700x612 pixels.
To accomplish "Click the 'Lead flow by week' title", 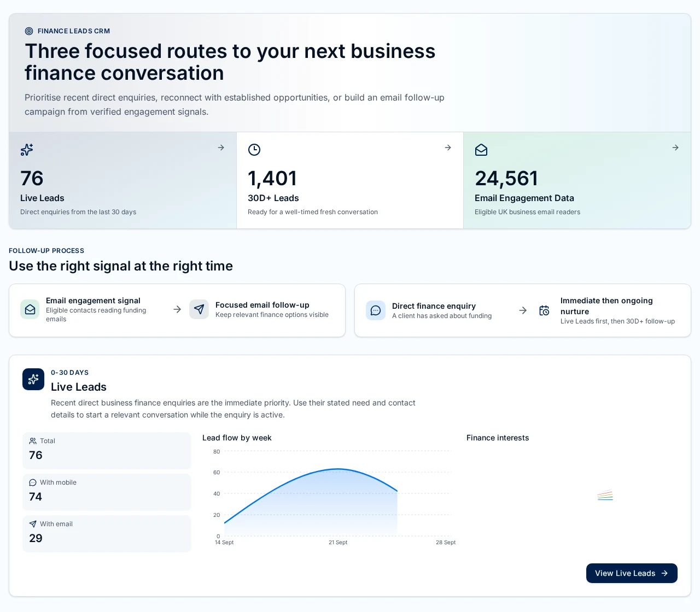I will pos(237,438).
